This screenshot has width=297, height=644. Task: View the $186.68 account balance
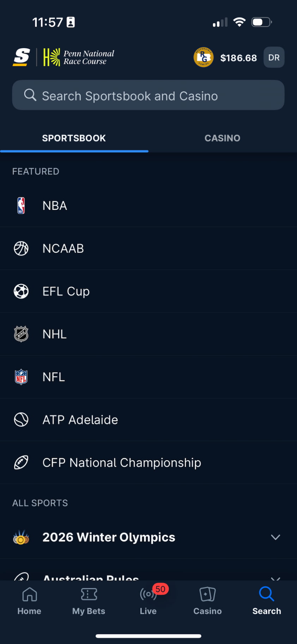(238, 58)
